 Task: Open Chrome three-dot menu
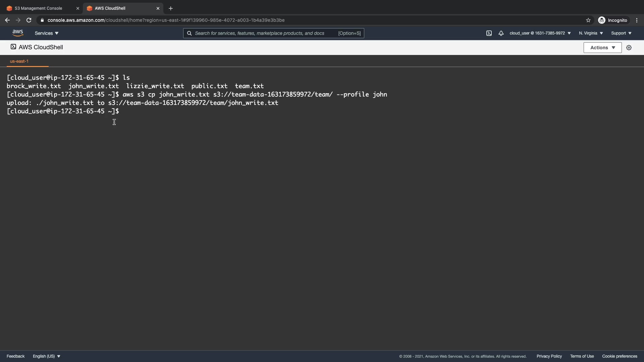tap(637, 20)
